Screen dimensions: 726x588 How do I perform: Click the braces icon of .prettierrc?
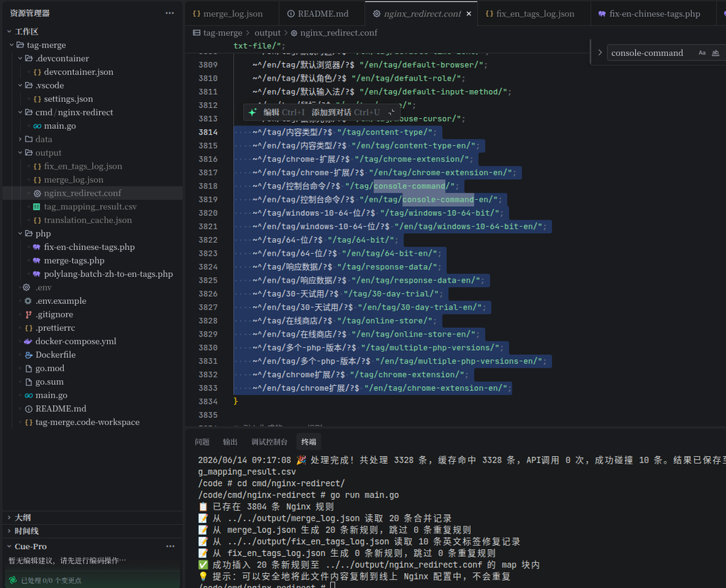point(28,328)
